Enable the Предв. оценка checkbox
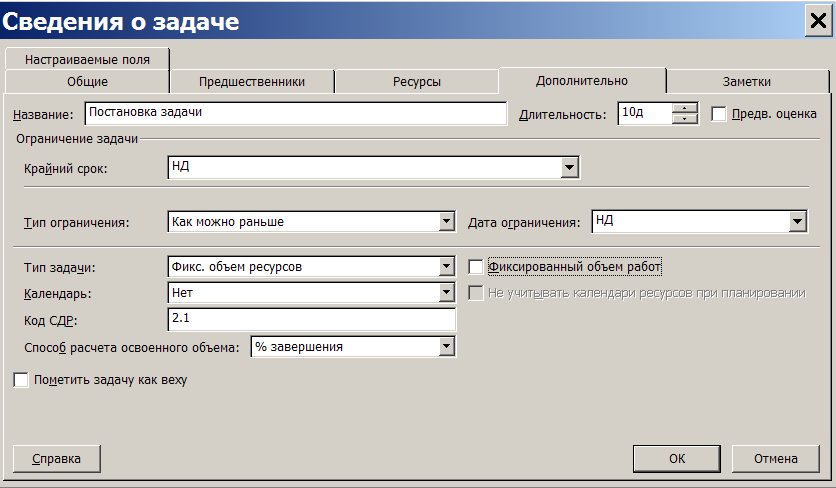This screenshot has height=488, width=836. (719, 114)
